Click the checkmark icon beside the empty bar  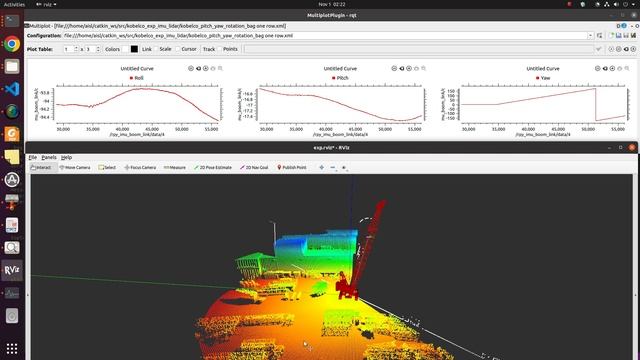[x=599, y=49]
